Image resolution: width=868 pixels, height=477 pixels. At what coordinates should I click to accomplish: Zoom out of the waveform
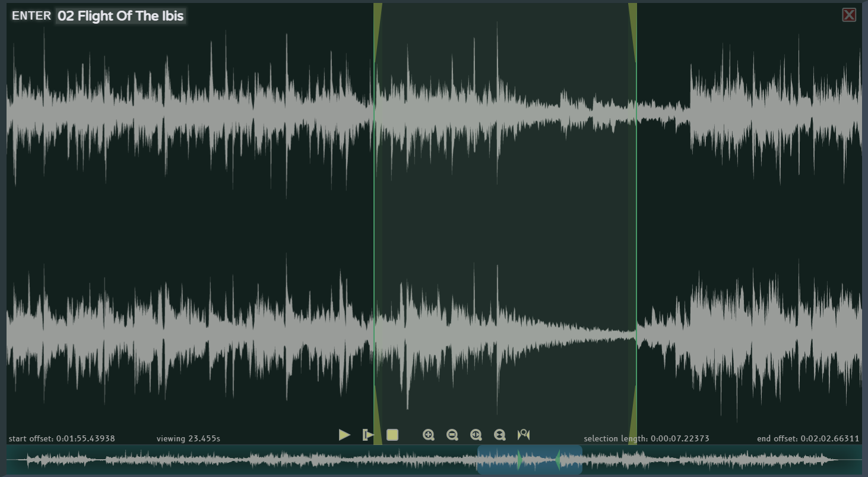pos(452,435)
